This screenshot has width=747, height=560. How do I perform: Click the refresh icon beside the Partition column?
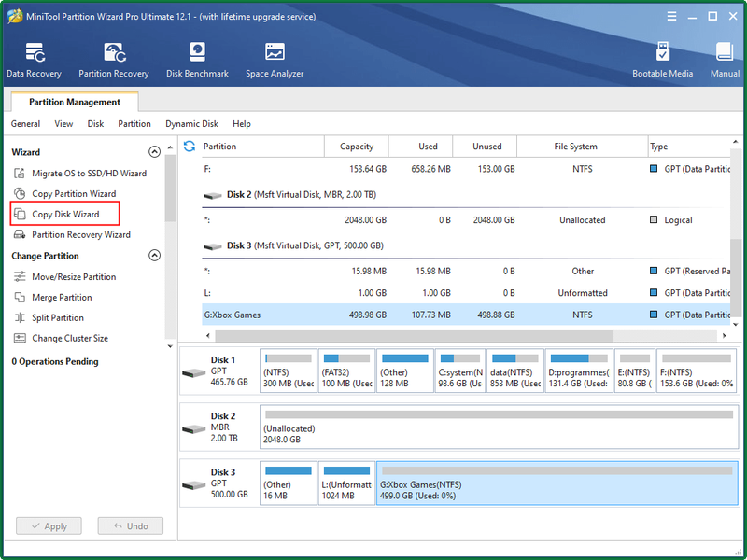click(190, 147)
